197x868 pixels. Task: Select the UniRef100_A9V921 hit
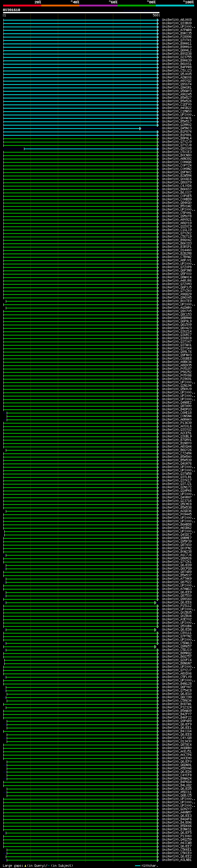click(x=177, y=220)
